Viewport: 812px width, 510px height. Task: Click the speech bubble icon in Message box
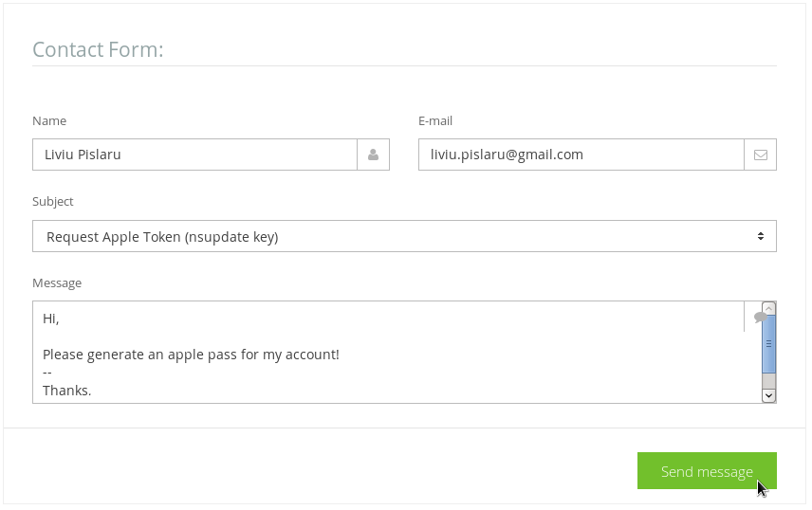tap(759, 318)
